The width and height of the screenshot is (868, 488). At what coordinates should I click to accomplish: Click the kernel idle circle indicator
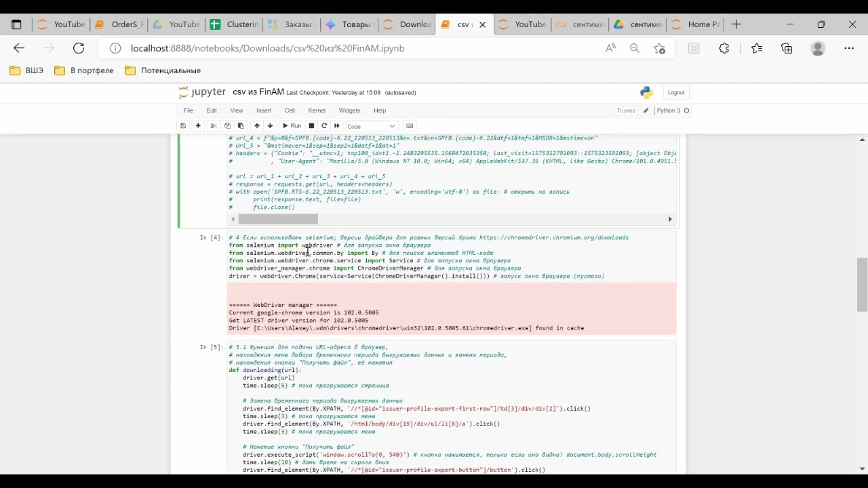687,110
